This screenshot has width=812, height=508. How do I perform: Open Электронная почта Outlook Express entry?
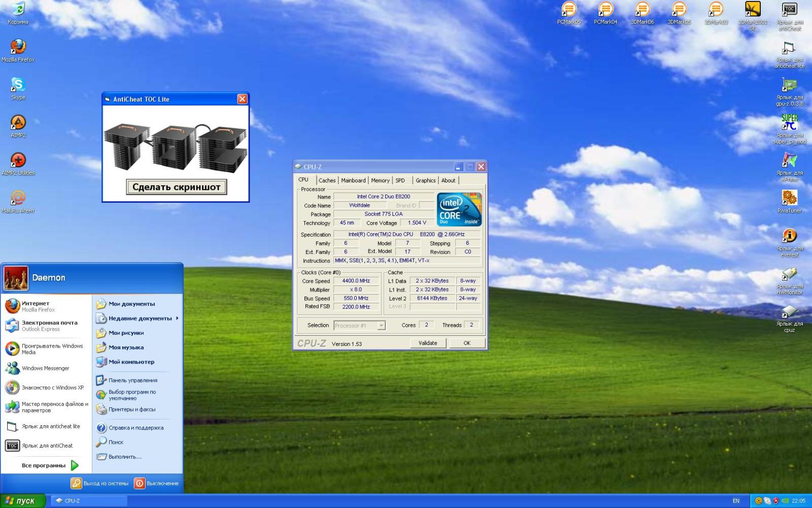pyautogui.click(x=47, y=326)
